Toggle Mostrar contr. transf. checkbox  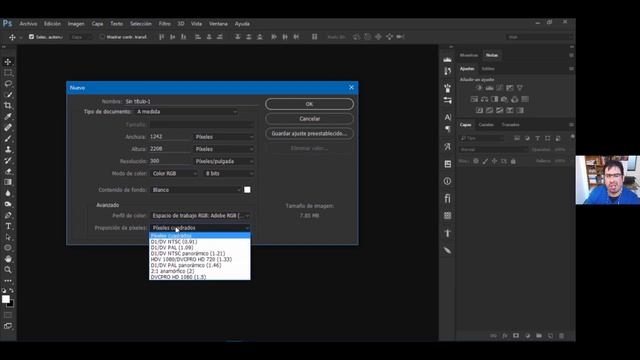tap(102, 37)
